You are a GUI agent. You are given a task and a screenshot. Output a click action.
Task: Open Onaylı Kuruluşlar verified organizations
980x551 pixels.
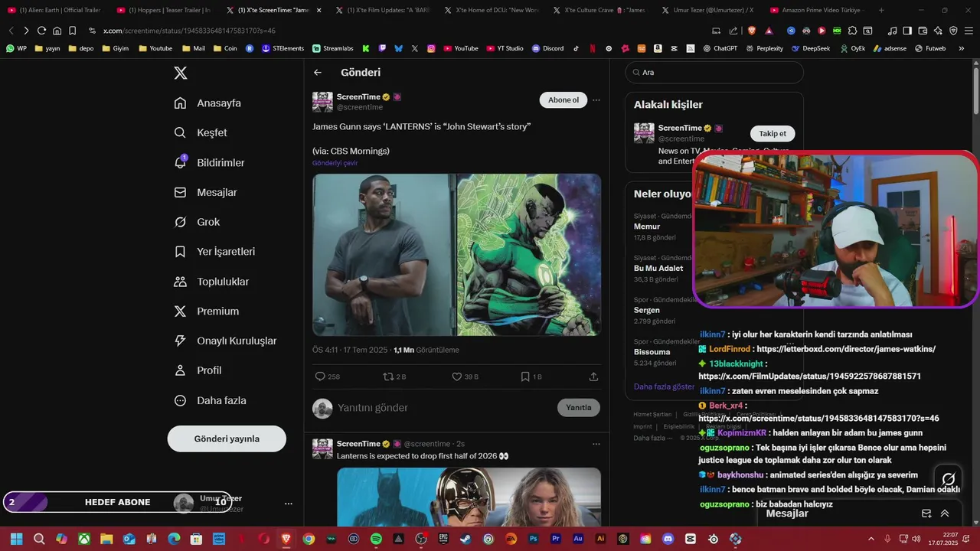pos(225,341)
